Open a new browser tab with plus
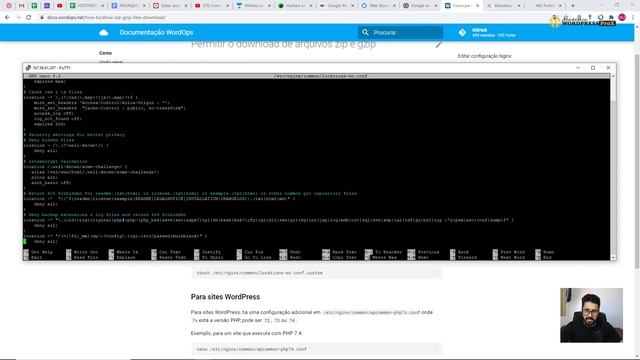This screenshot has width=640, height=360. pyautogui.click(x=573, y=6)
